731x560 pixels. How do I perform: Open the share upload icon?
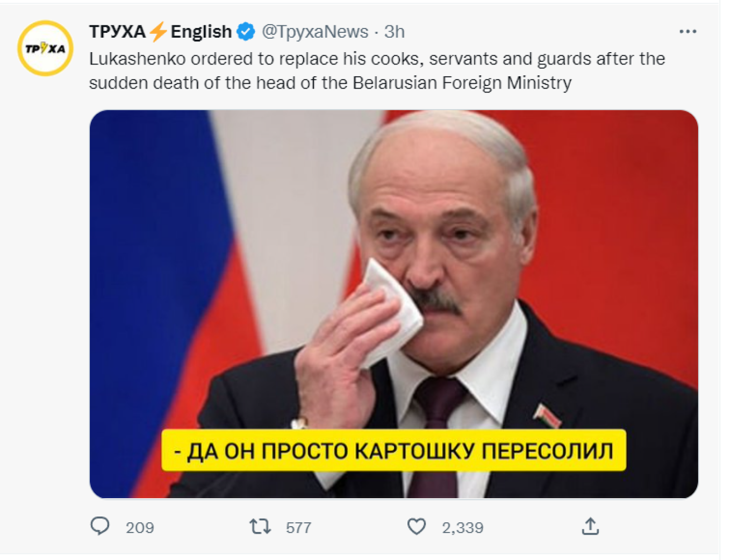(590, 526)
